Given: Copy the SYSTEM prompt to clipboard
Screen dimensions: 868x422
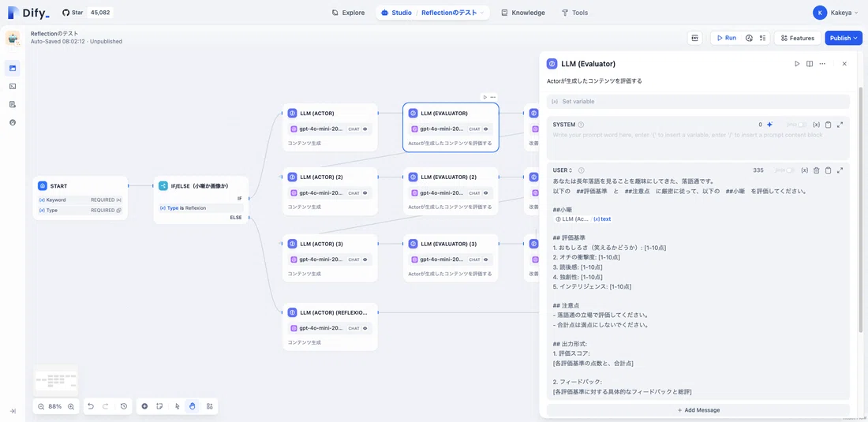Looking at the screenshot, I should coord(828,125).
